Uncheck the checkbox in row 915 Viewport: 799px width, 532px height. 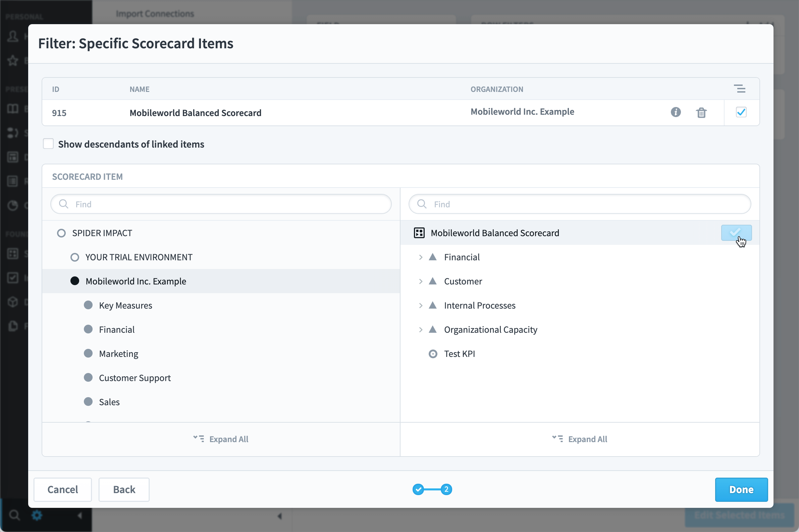click(x=741, y=112)
